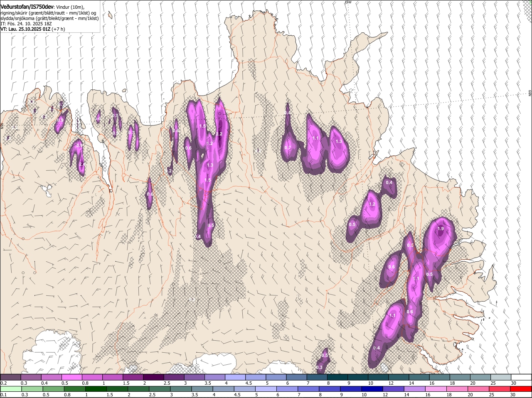Click the 0.2 label on the purple legend scale
Viewport: 532px width, 398px height.
coord(3,383)
